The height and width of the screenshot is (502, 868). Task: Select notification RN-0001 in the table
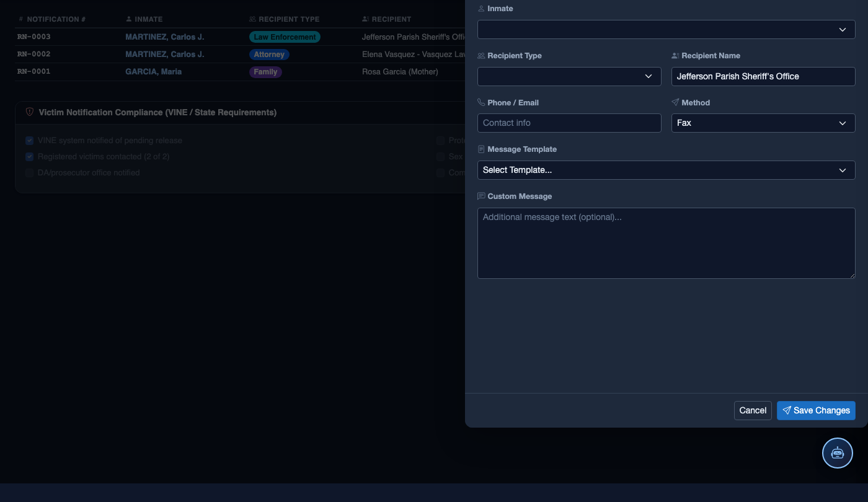(34, 72)
